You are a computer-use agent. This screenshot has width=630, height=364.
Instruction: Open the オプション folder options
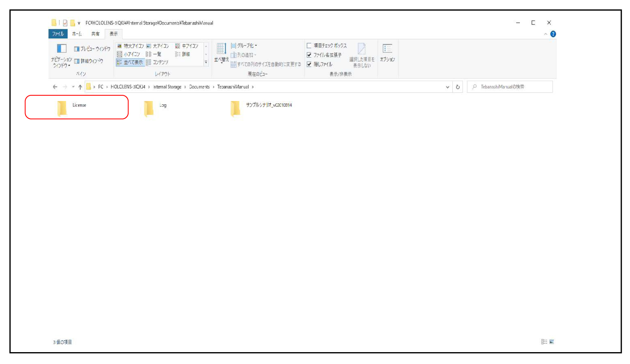pyautogui.click(x=387, y=53)
